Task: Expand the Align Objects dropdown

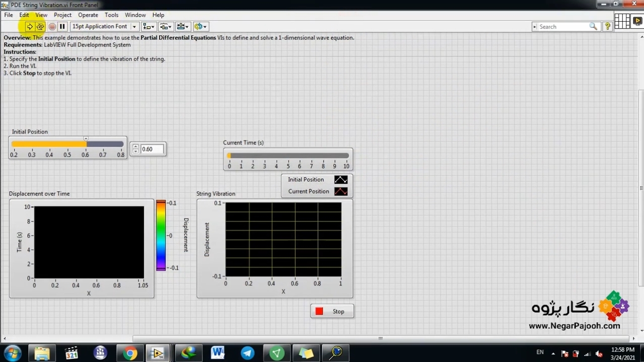Action: [x=148, y=27]
